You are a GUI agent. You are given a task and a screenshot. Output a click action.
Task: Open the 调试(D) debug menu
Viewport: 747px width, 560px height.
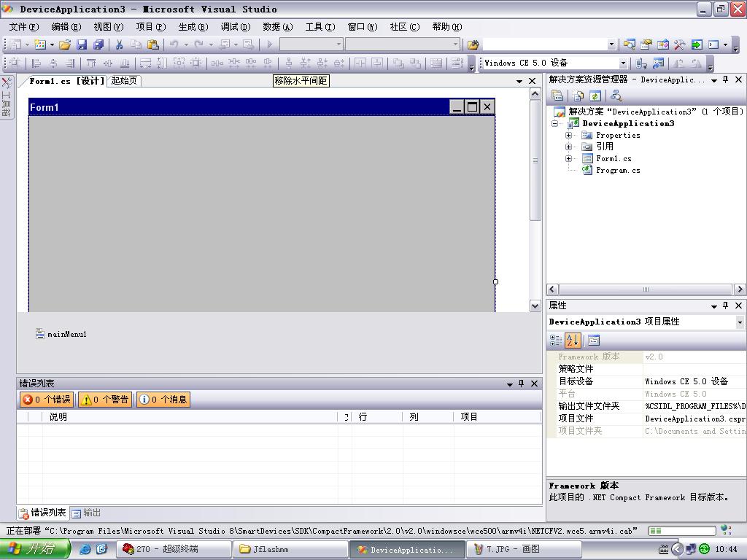(236, 27)
